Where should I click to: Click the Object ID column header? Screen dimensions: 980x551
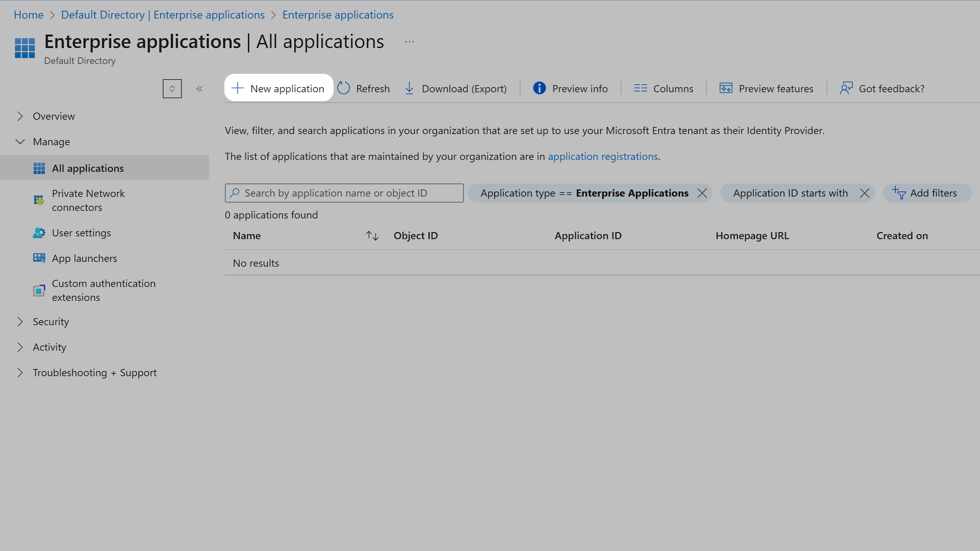point(415,236)
